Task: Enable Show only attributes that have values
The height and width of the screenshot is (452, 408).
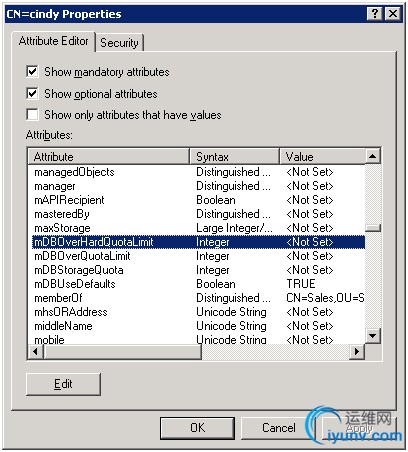Action: pyautogui.click(x=32, y=115)
